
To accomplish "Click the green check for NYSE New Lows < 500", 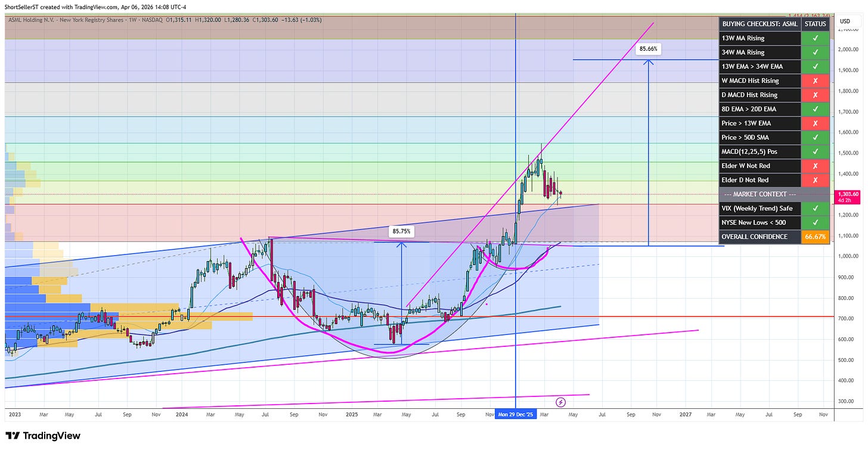I will 815,222.
